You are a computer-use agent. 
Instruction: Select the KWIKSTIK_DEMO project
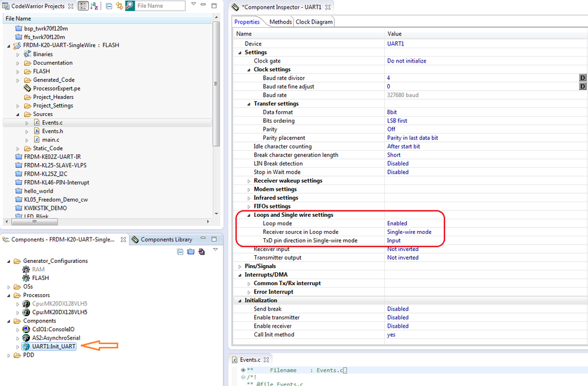tap(45, 208)
